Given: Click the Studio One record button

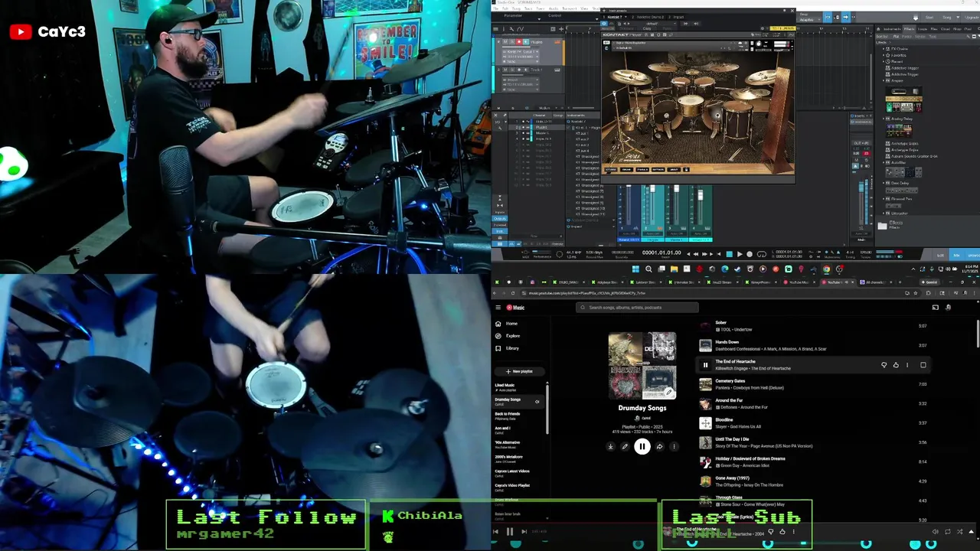Looking at the screenshot, I should pyautogui.click(x=750, y=254).
